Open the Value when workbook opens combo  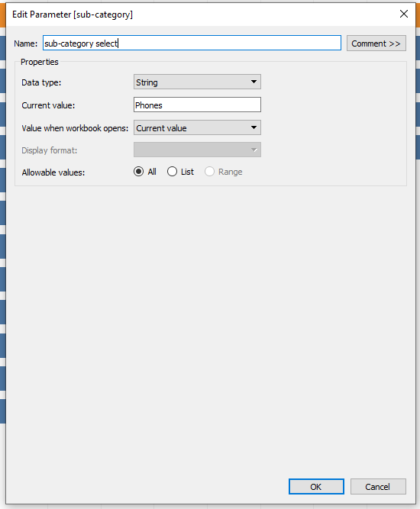(x=197, y=127)
